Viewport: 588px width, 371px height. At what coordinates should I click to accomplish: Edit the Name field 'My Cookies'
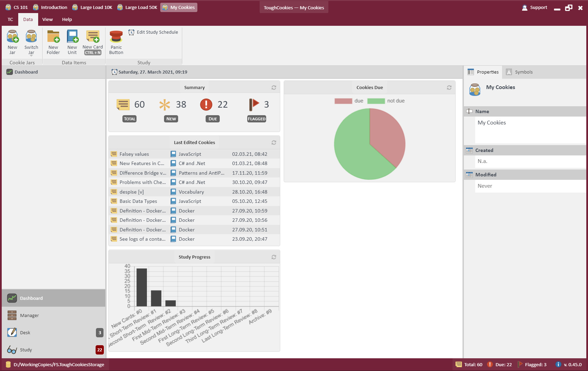pos(530,130)
